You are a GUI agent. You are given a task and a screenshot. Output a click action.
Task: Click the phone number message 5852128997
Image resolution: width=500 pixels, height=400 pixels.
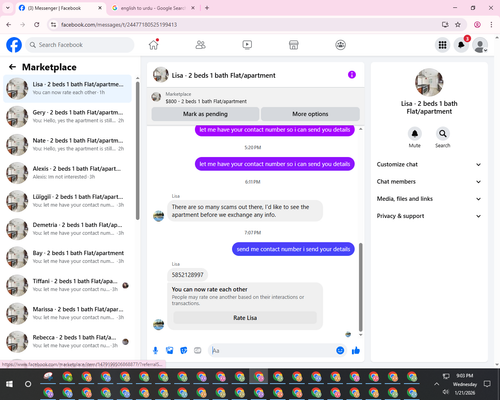187,275
